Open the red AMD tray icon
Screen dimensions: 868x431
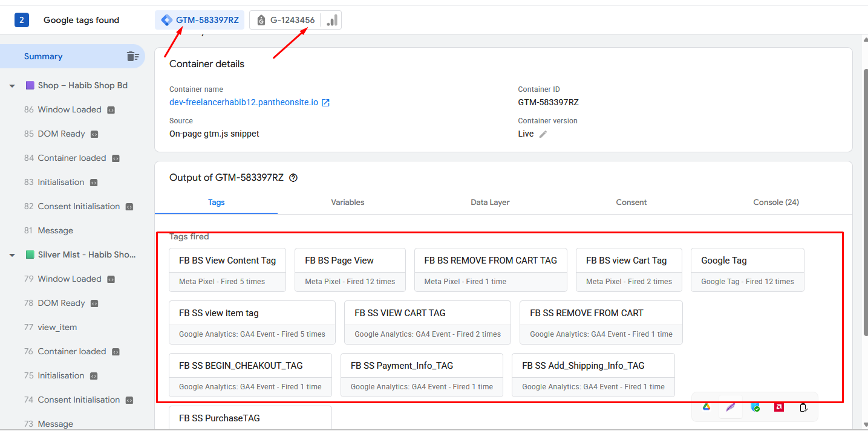(x=779, y=407)
